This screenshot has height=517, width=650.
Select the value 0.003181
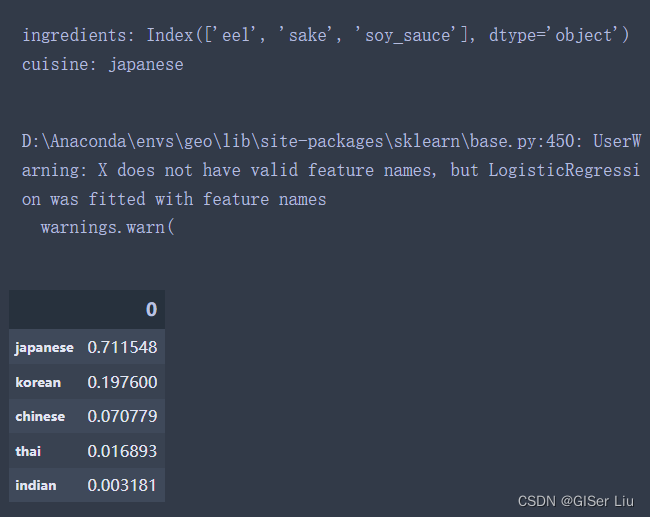click(122, 485)
